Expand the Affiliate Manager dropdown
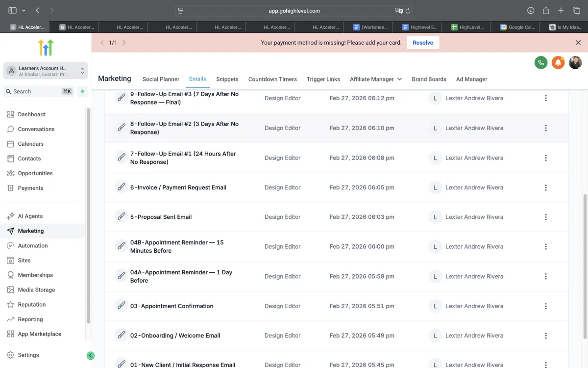Image resolution: width=588 pixels, height=368 pixels. click(375, 79)
